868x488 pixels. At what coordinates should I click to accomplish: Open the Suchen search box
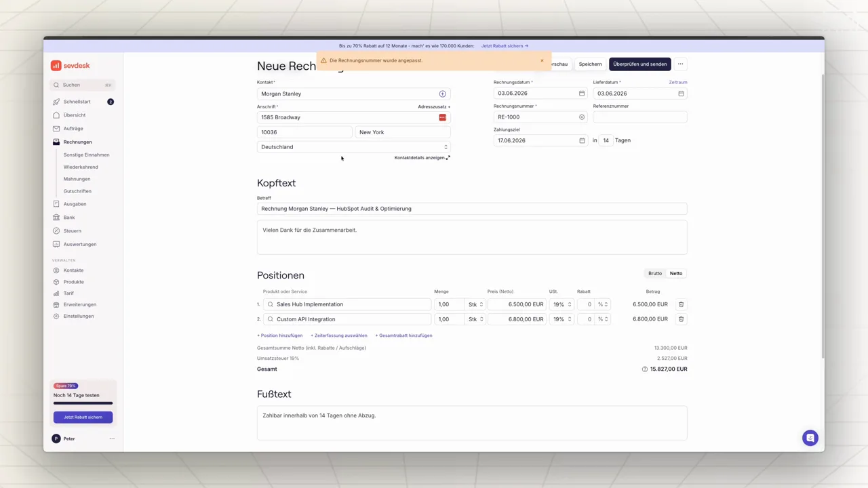(83, 85)
